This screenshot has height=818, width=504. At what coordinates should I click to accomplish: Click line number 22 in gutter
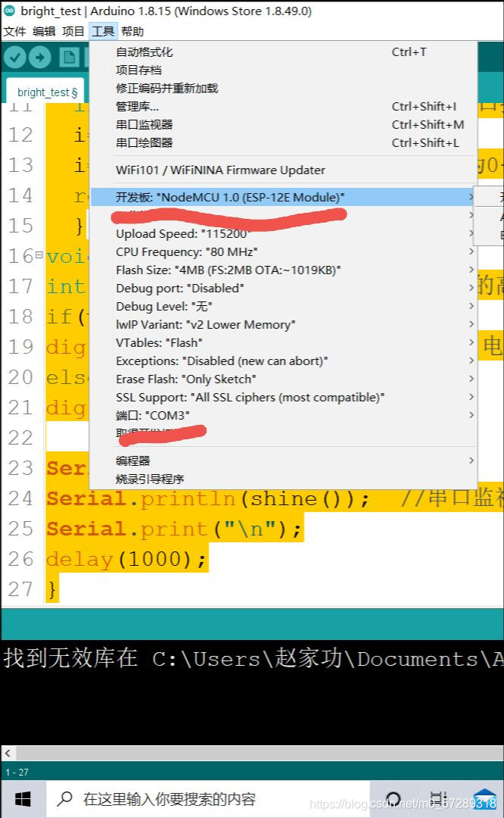pyautogui.click(x=20, y=438)
